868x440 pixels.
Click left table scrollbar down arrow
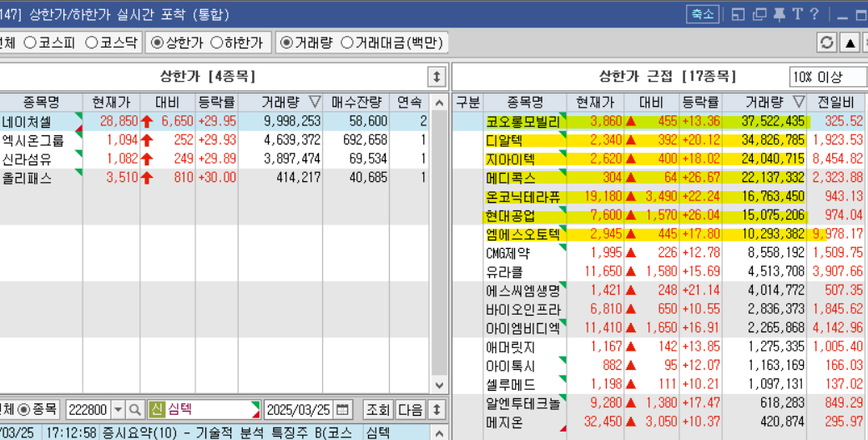[x=440, y=385]
